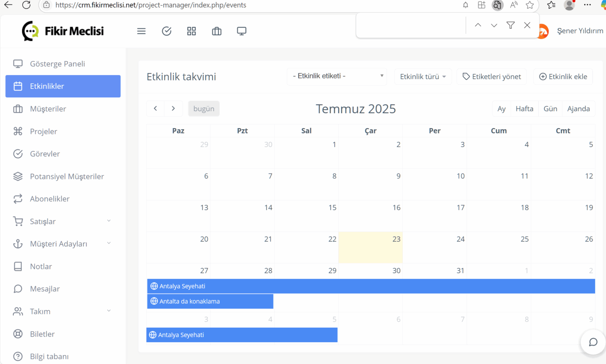Open the monitor icon in top toolbar
The image size is (606, 364).
click(x=242, y=31)
